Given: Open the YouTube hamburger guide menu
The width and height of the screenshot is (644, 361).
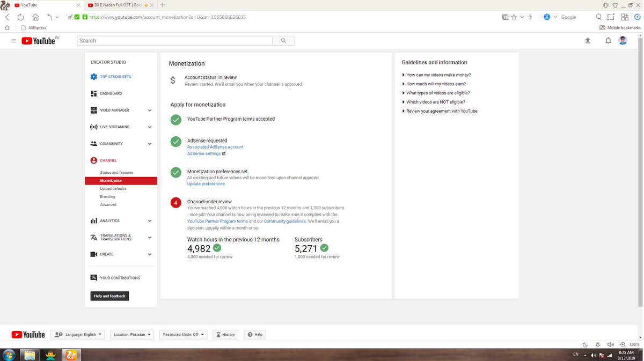Looking at the screenshot, I should [13, 41].
